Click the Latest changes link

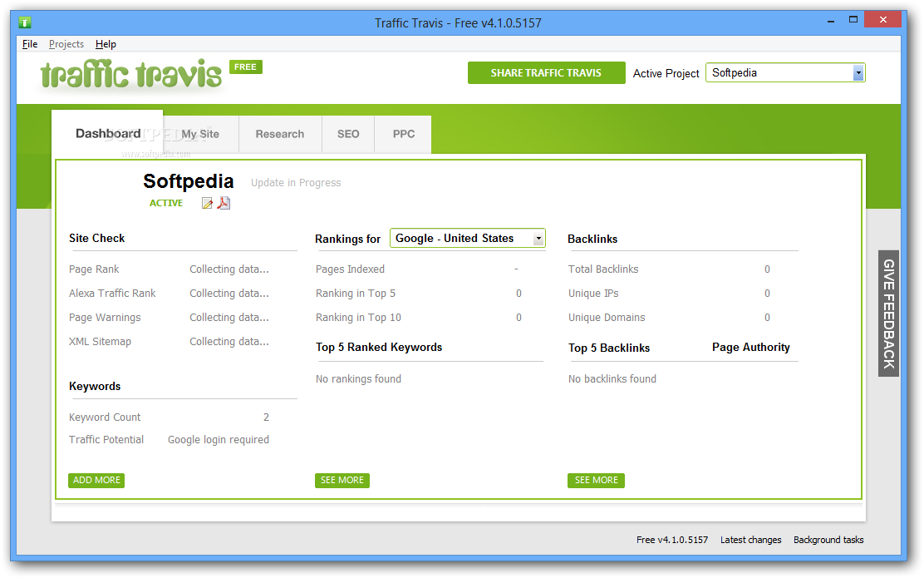click(751, 540)
